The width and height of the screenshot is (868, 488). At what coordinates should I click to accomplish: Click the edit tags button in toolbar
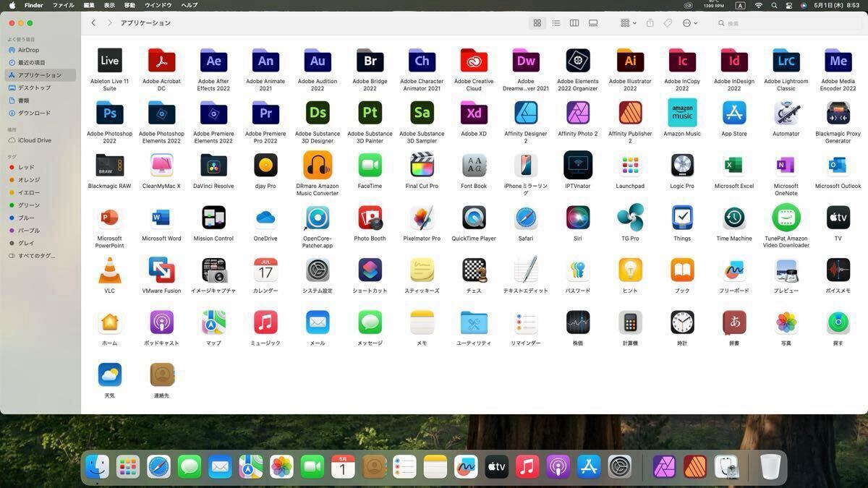(x=668, y=23)
